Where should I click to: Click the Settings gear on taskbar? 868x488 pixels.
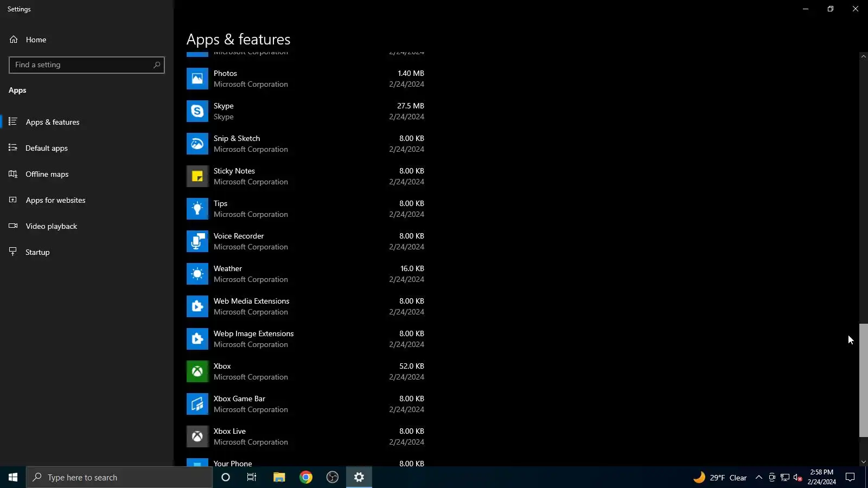(359, 477)
